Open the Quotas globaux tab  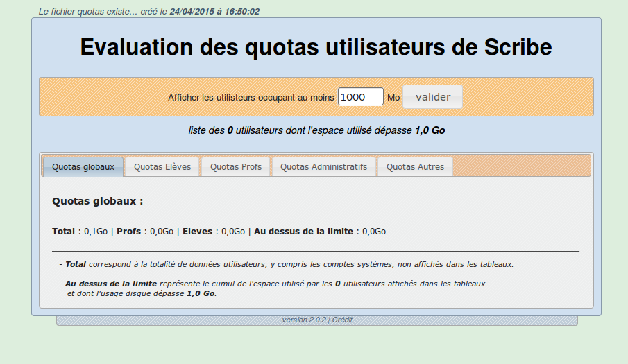[83, 167]
